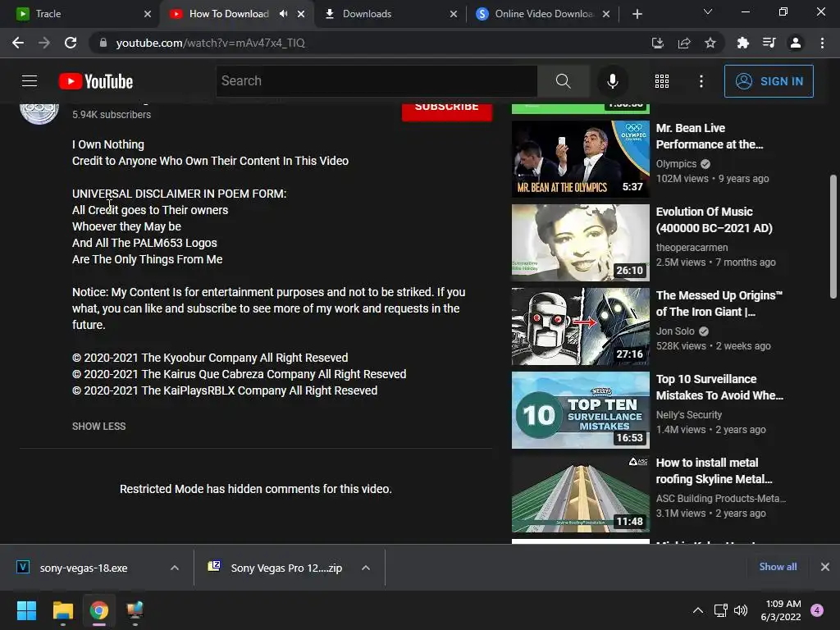Open metal roofing installation video thumbnail

(x=581, y=493)
